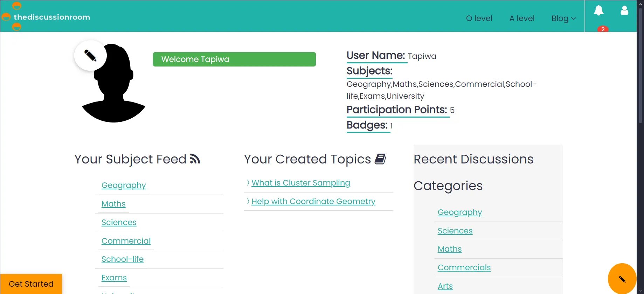Click the RSS feed icon

coord(195,159)
